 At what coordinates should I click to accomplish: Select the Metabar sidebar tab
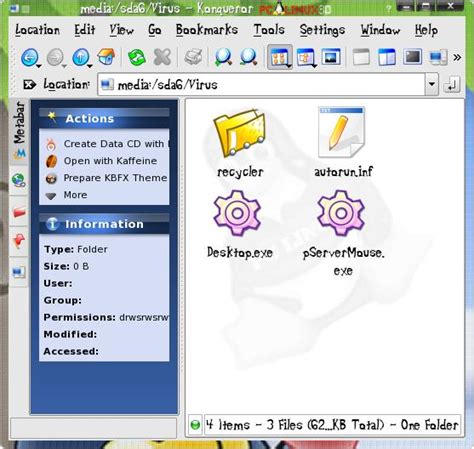[x=19, y=131]
